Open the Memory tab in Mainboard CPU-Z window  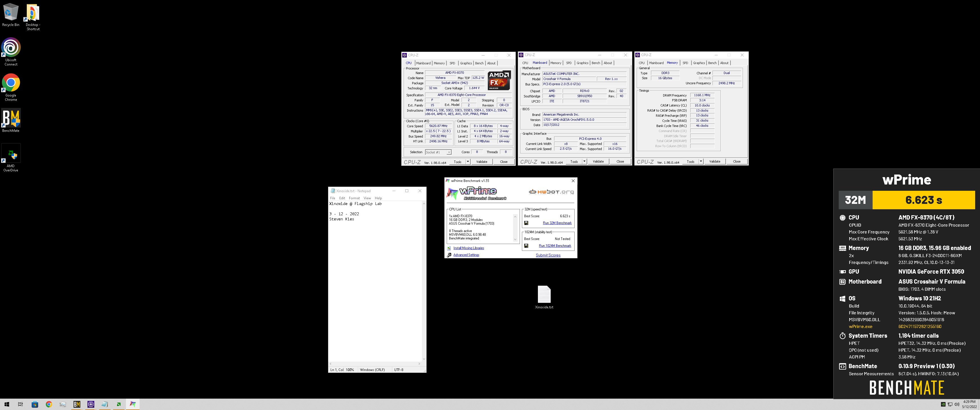[x=556, y=63]
